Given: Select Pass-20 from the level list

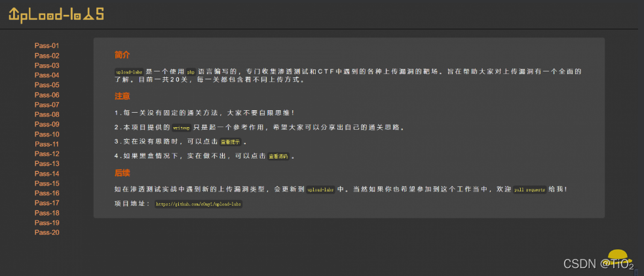Looking at the screenshot, I should click(x=47, y=233).
